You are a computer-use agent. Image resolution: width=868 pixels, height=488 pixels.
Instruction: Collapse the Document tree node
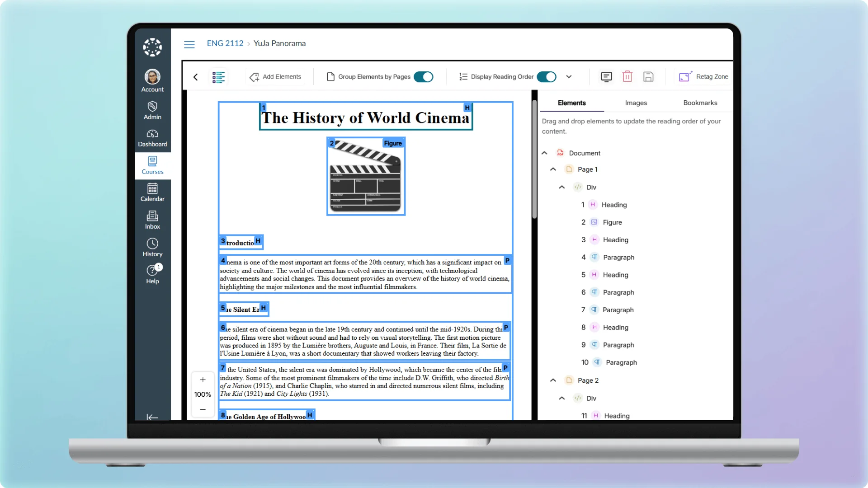[x=544, y=153]
